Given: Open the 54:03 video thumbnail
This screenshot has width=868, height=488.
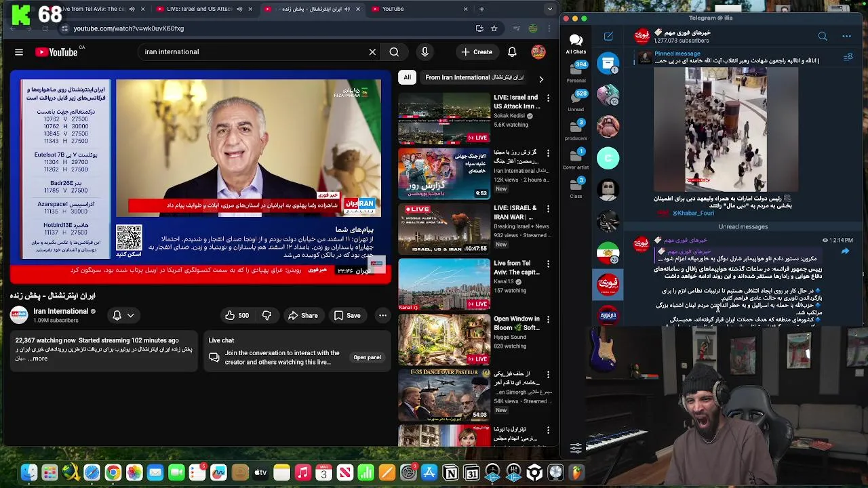Looking at the screenshot, I should tap(444, 395).
